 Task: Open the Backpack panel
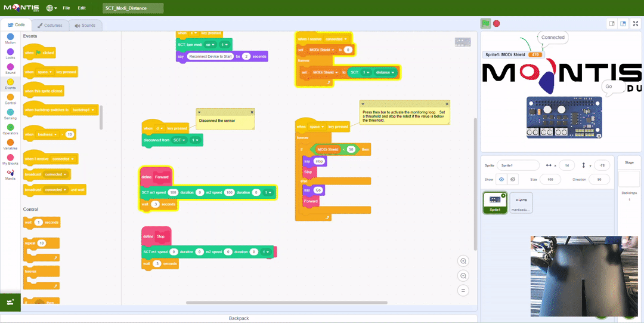coord(239,318)
